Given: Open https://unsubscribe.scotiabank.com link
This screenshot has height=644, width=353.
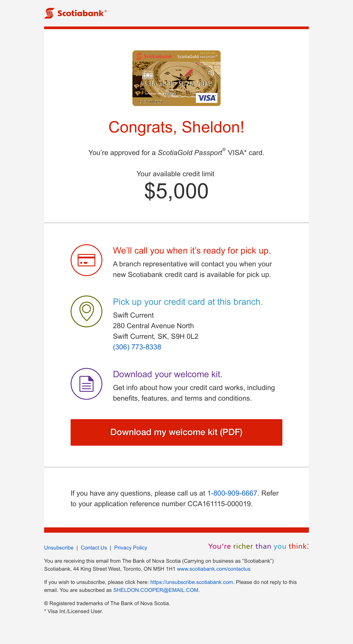Looking at the screenshot, I should (x=192, y=582).
